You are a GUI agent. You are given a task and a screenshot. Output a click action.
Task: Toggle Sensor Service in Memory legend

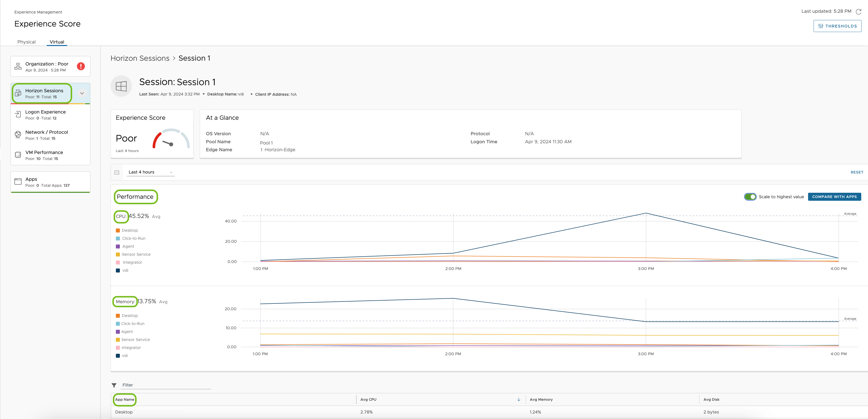pyautogui.click(x=133, y=340)
